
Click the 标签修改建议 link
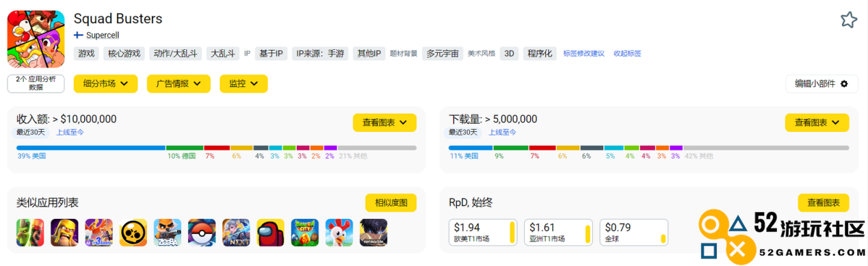tap(584, 53)
